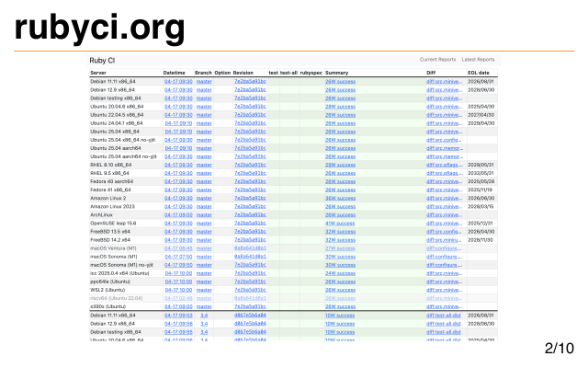This screenshot has height=368, width=588.
Task: Open diff link for Ubuntu 25.04 aarch64 no-yjit
Action: tap(445, 156)
